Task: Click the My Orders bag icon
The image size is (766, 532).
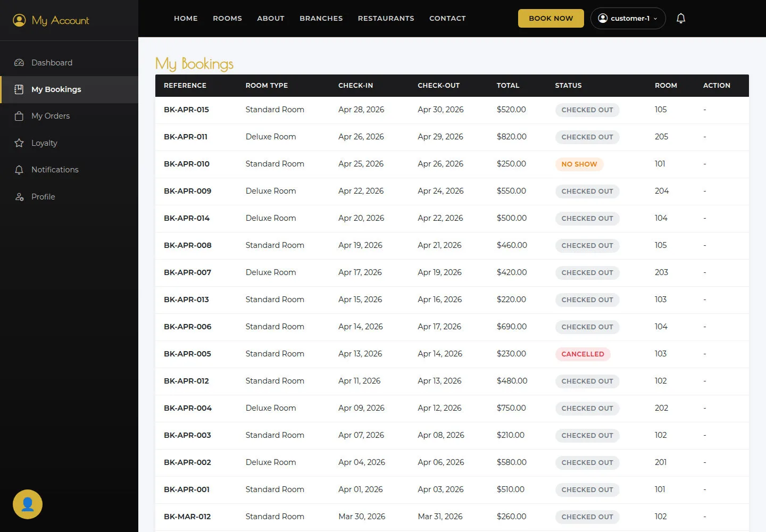Action: (x=19, y=116)
